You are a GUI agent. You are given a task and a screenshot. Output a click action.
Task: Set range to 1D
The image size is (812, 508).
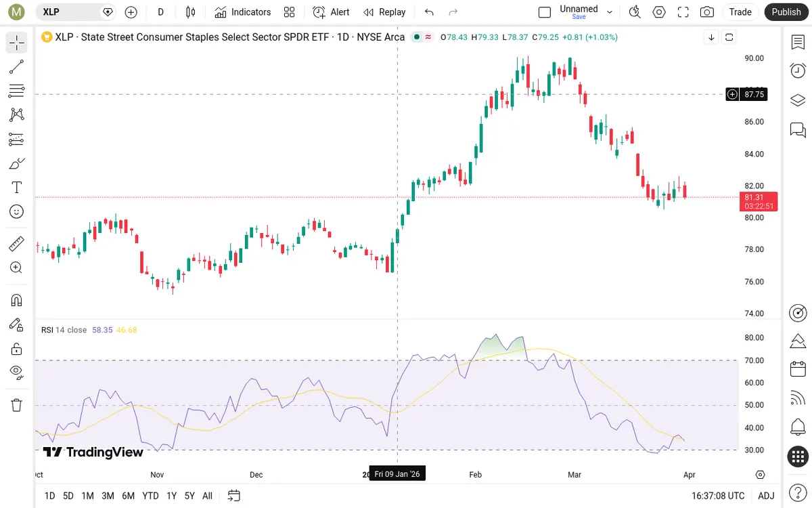(49, 496)
